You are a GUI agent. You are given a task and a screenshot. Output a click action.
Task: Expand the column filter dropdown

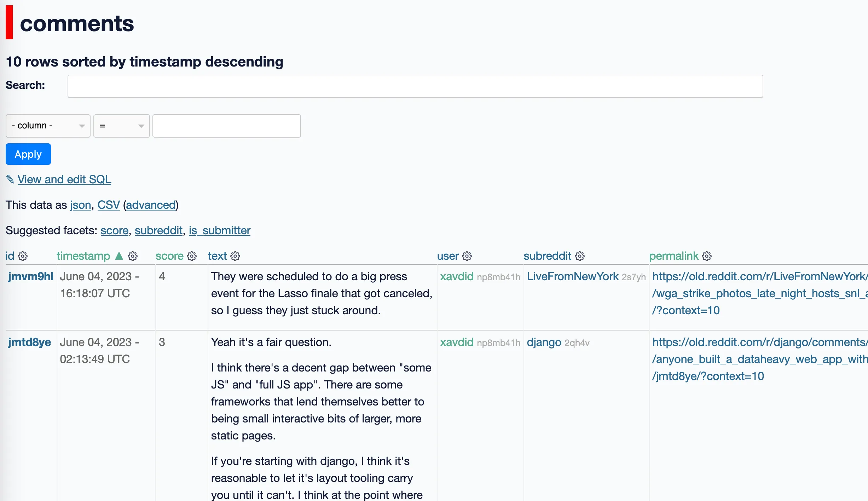pyautogui.click(x=48, y=126)
